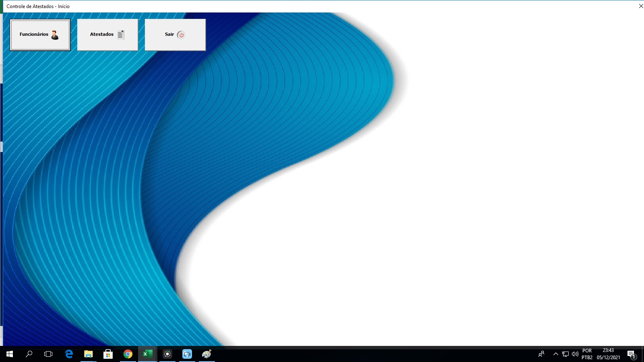Switch to Excel on the taskbar
Image resolution: width=644 pixels, height=362 pixels.
pyautogui.click(x=148, y=354)
